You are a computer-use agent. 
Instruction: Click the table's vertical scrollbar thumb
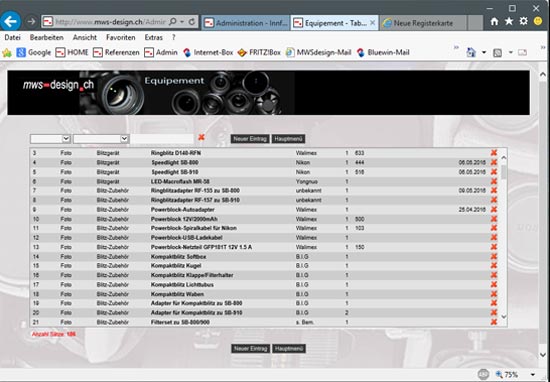504,172
